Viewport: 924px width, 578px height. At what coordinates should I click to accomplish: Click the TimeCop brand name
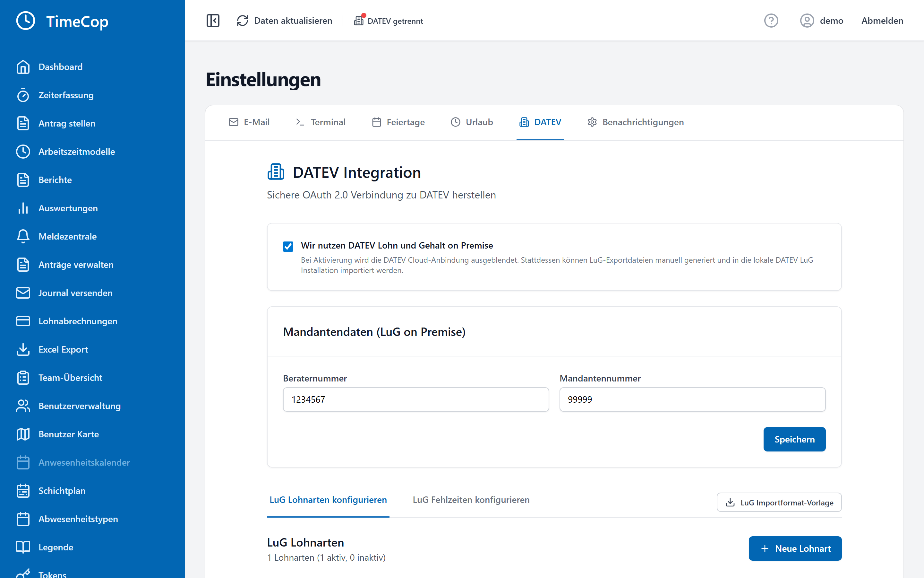77,22
